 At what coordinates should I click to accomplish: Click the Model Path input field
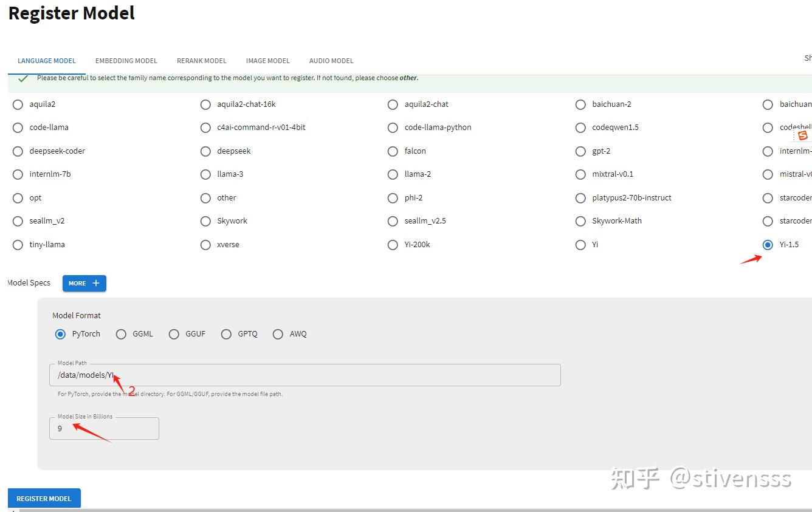tap(305, 375)
